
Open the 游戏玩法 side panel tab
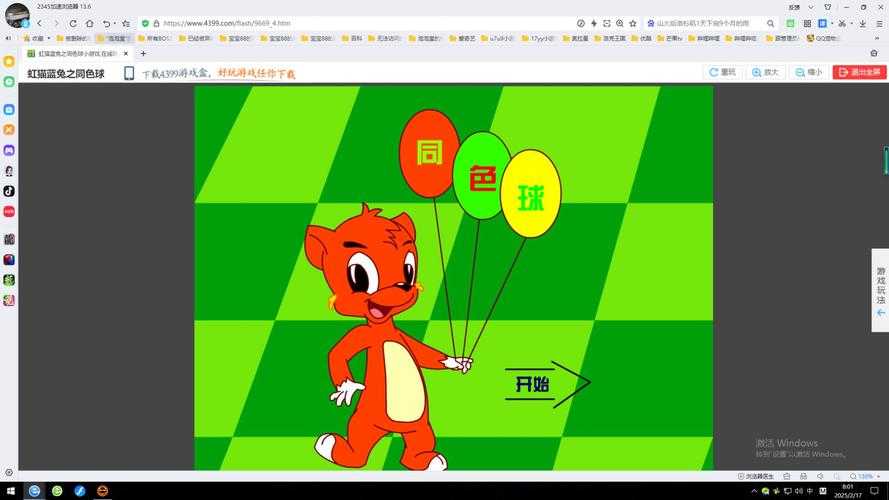(880, 290)
